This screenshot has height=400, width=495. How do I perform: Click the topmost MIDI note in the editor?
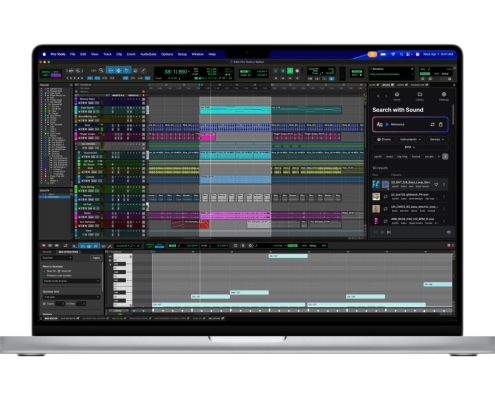click(x=288, y=256)
